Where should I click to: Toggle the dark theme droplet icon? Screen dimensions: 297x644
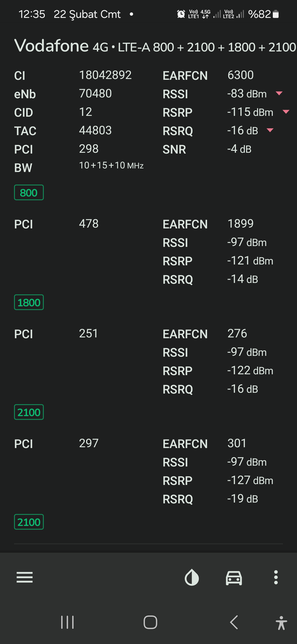pyautogui.click(x=192, y=577)
